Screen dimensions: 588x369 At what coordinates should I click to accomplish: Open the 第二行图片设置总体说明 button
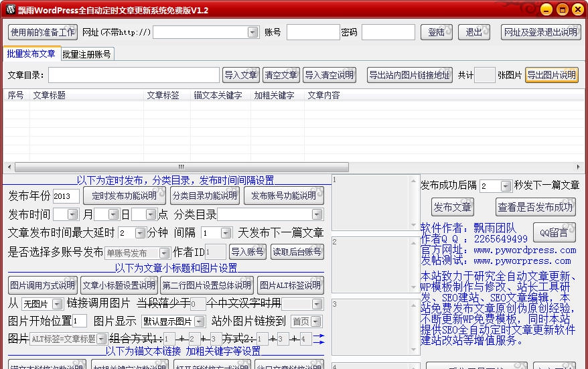click(207, 285)
